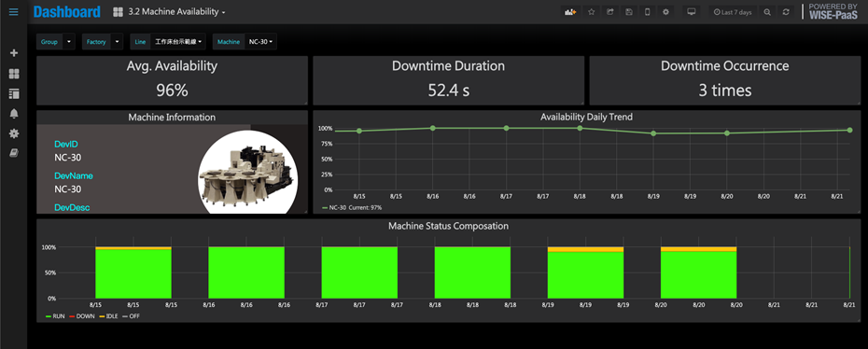Save the dashboard with floppy icon
This screenshot has height=349, width=868.
(x=629, y=11)
